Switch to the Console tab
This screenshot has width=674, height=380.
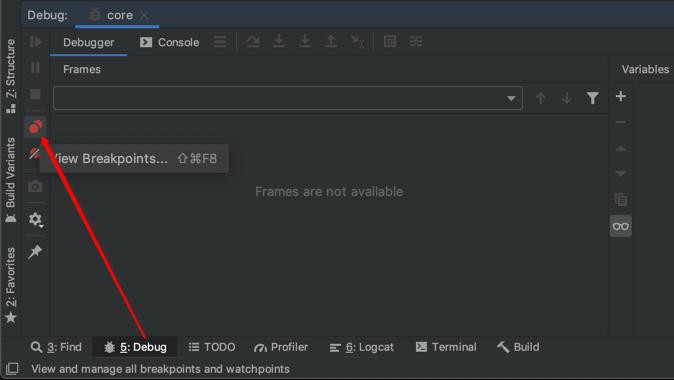click(x=169, y=42)
